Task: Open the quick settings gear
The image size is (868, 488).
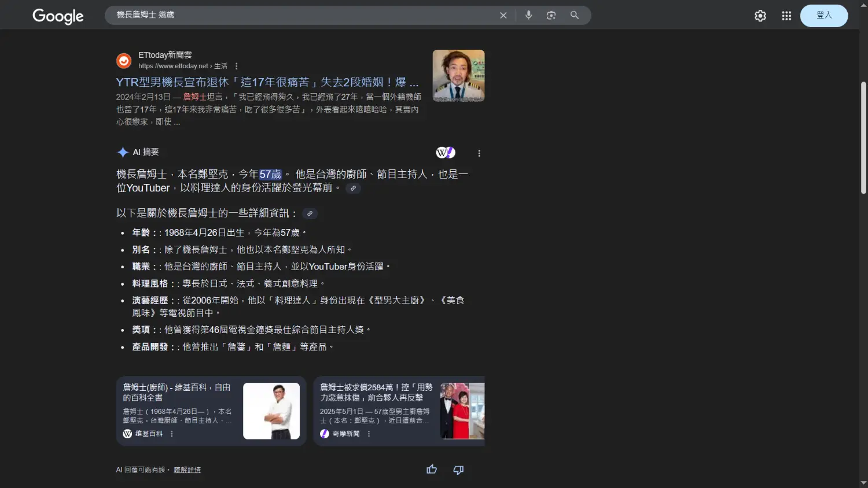Action: (760, 16)
